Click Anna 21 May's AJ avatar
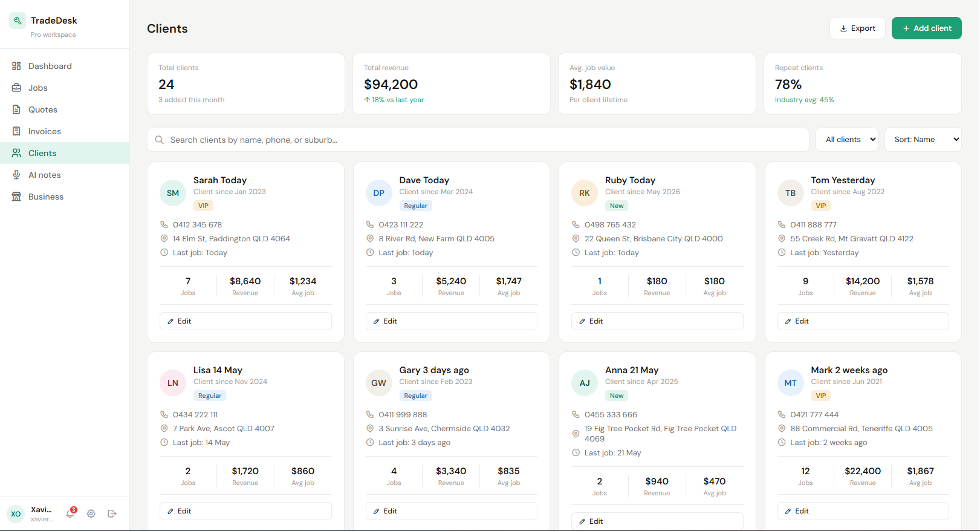The width and height of the screenshot is (980, 531). pyautogui.click(x=585, y=383)
